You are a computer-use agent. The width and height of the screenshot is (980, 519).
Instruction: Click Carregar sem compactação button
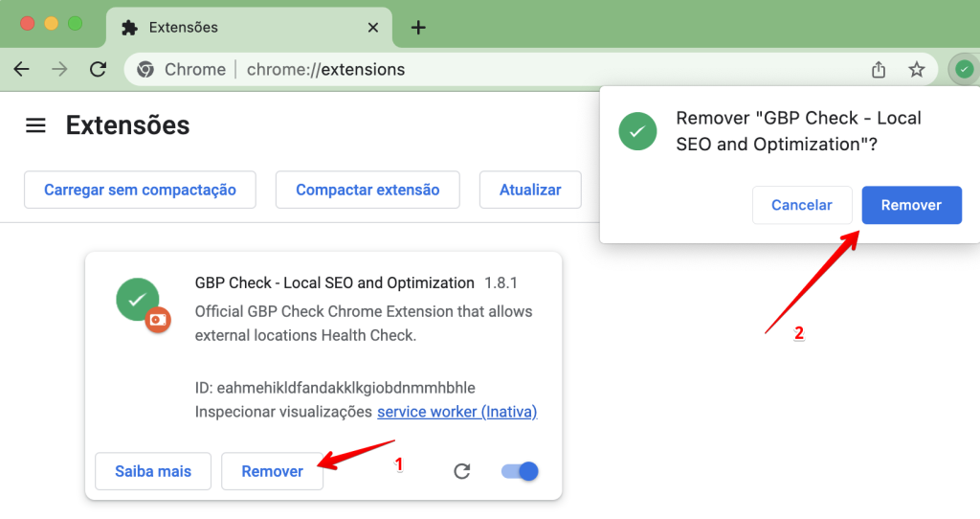tap(140, 190)
